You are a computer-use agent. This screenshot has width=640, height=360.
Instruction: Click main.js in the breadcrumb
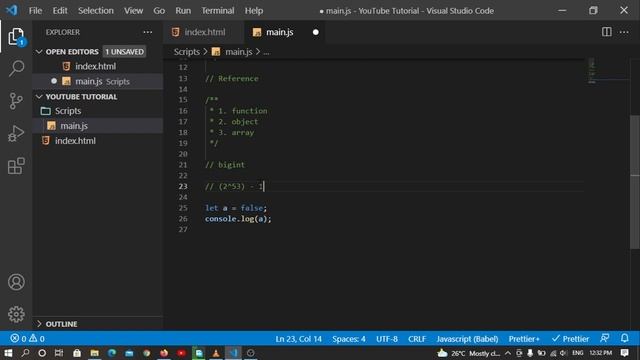click(x=238, y=52)
